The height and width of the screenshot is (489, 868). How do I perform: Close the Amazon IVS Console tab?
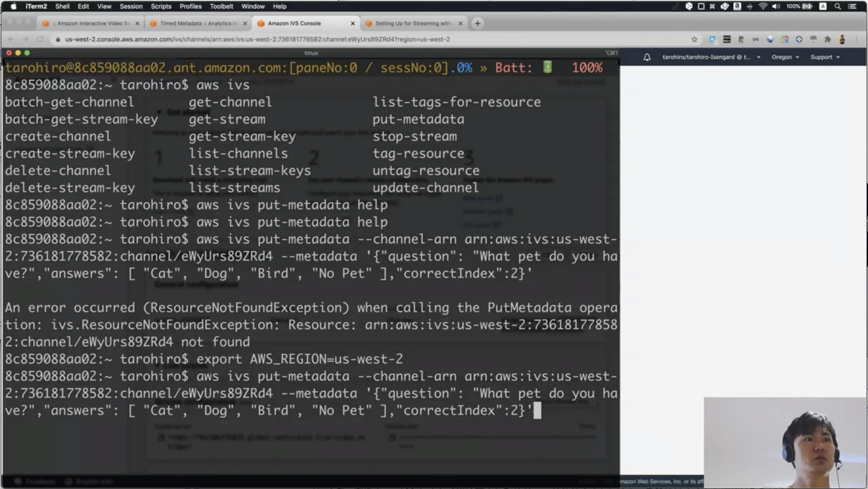click(x=353, y=23)
